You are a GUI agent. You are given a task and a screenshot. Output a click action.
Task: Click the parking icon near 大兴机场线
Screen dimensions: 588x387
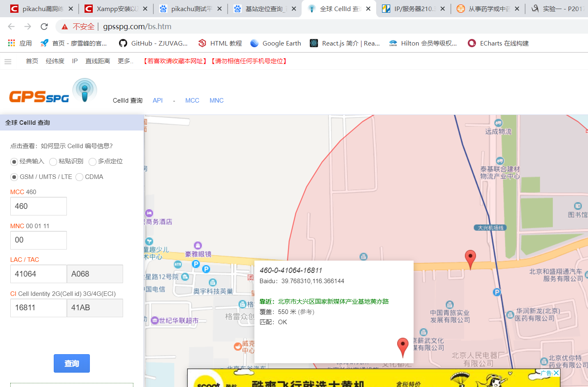pos(497,292)
